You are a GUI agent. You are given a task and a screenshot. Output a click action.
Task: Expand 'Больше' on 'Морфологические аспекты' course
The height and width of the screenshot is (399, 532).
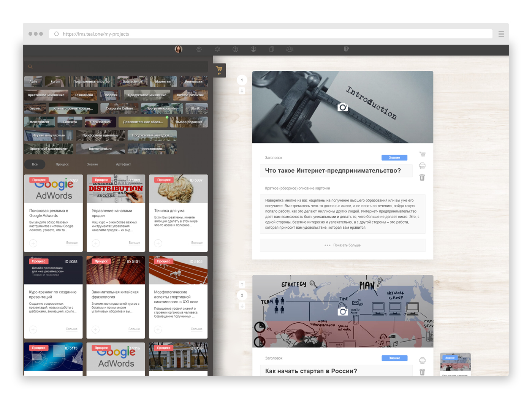[x=197, y=329]
